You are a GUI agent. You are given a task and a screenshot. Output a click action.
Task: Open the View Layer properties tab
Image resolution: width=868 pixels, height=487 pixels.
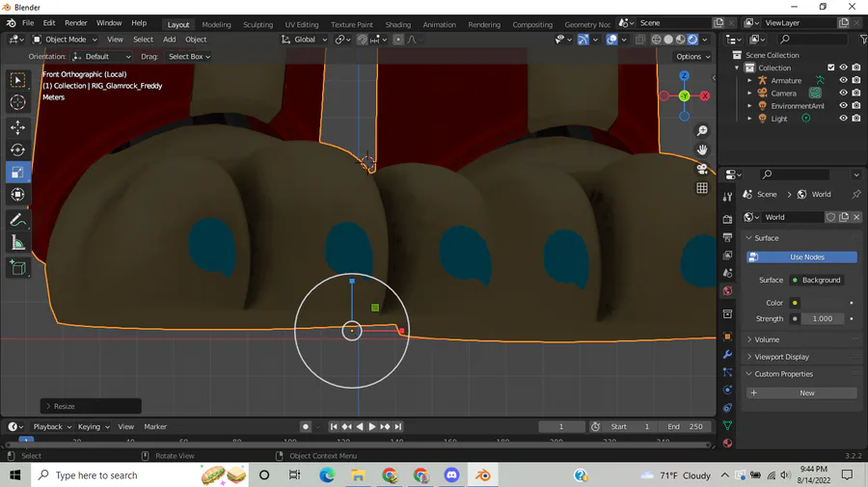tap(727, 256)
